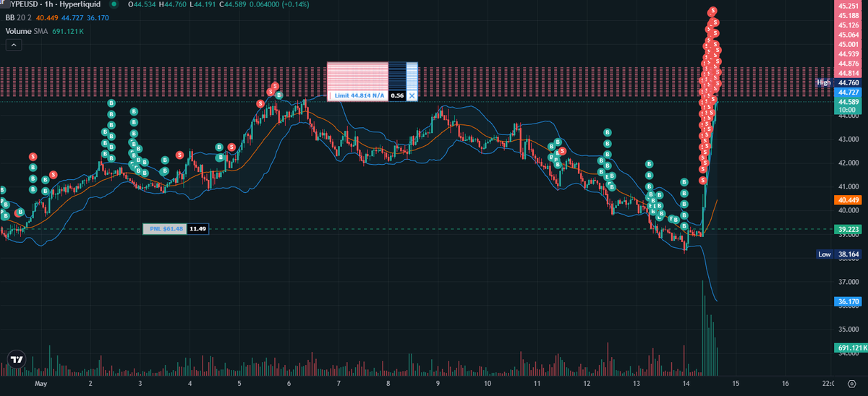
Task: Click the Limit 44.814 N/A order label
Action: point(359,95)
